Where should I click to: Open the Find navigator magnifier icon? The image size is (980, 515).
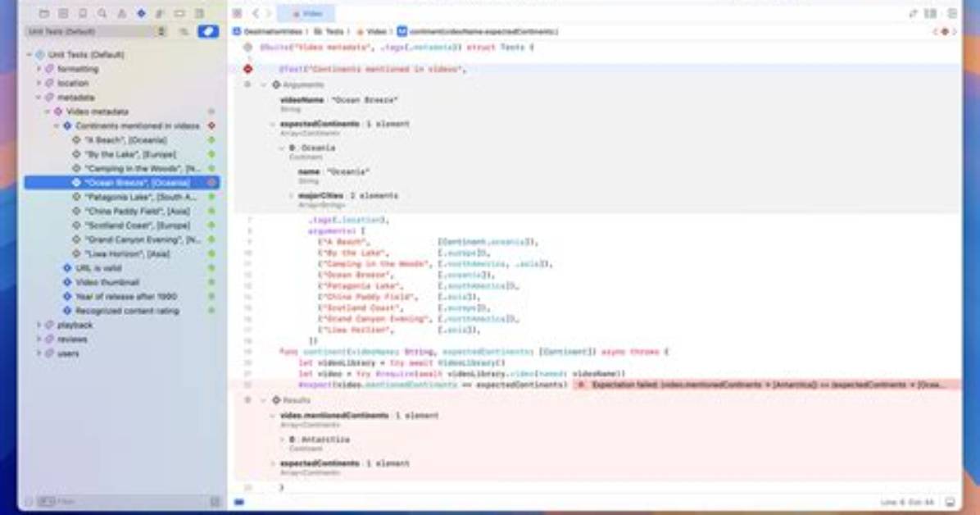[x=102, y=13]
